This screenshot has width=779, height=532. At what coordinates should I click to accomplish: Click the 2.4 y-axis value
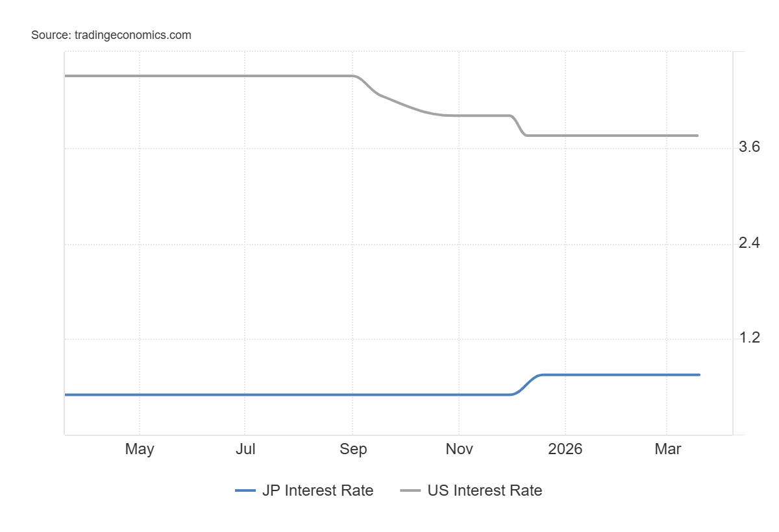(x=749, y=244)
